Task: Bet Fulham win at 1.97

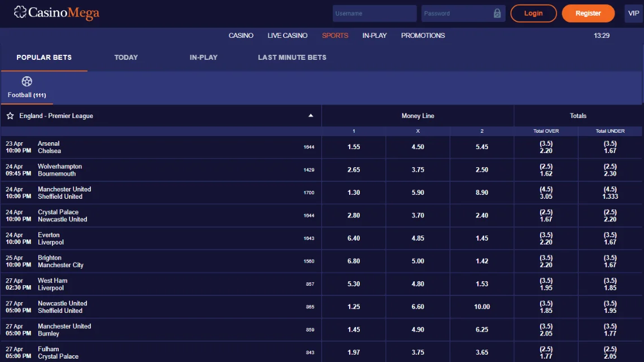Action: (x=354, y=352)
